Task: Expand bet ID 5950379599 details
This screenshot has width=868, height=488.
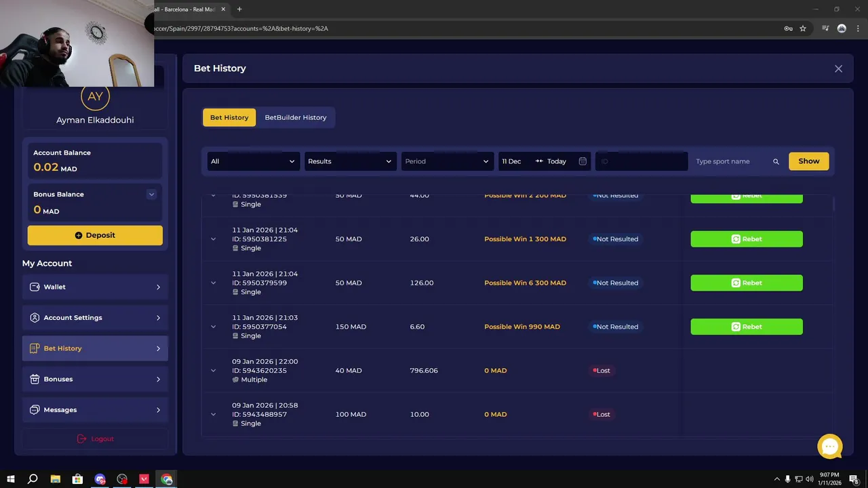Action: coord(213,283)
